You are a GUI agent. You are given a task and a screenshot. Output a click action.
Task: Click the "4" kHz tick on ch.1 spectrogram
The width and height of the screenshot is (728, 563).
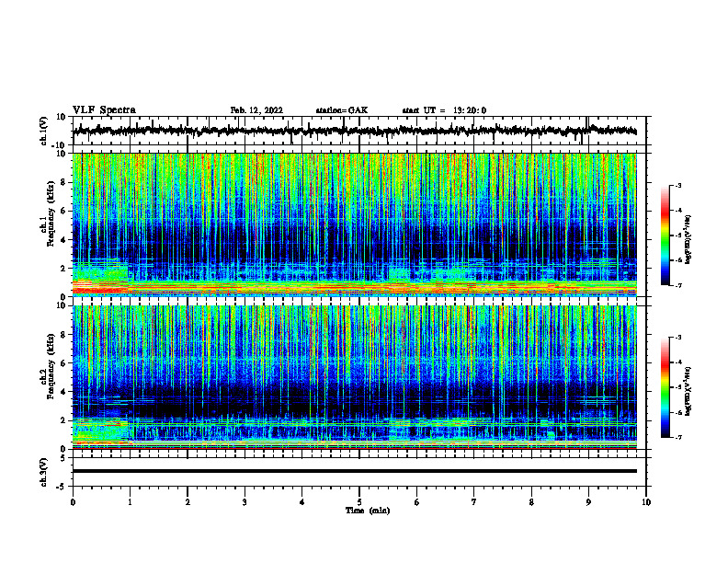click(64, 240)
